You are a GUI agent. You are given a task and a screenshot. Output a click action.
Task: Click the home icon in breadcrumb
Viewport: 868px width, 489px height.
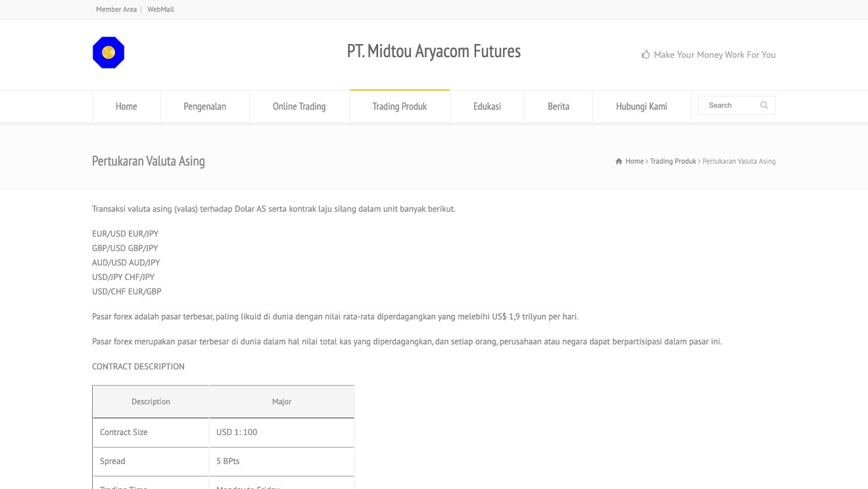(x=619, y=161)
